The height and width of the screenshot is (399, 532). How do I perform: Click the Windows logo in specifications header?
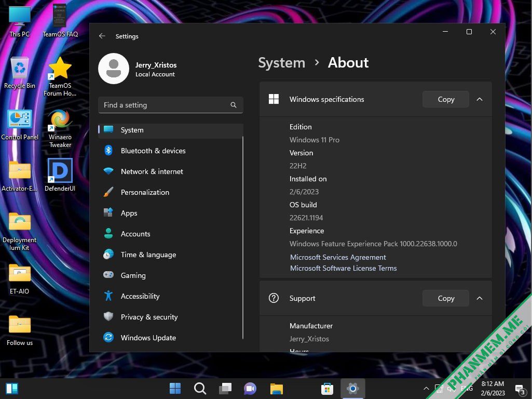(x=274, y=99)
